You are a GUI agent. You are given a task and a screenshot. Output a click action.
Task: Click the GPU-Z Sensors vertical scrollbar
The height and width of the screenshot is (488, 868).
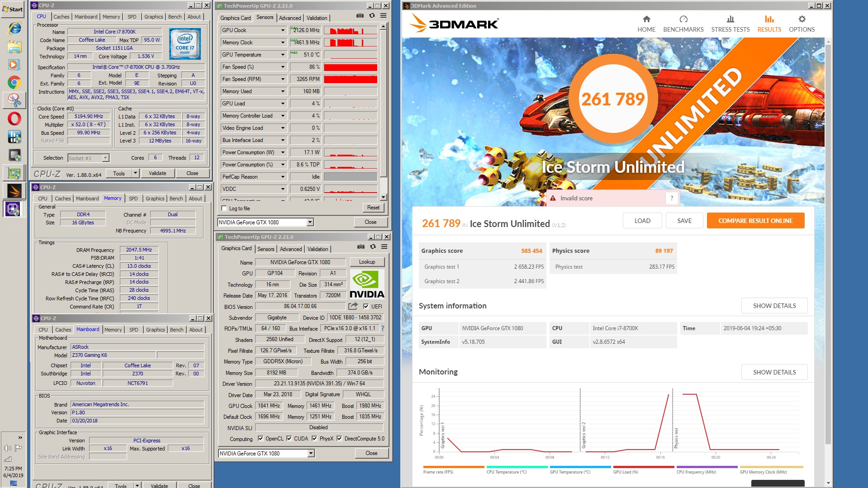coord(383,112)
